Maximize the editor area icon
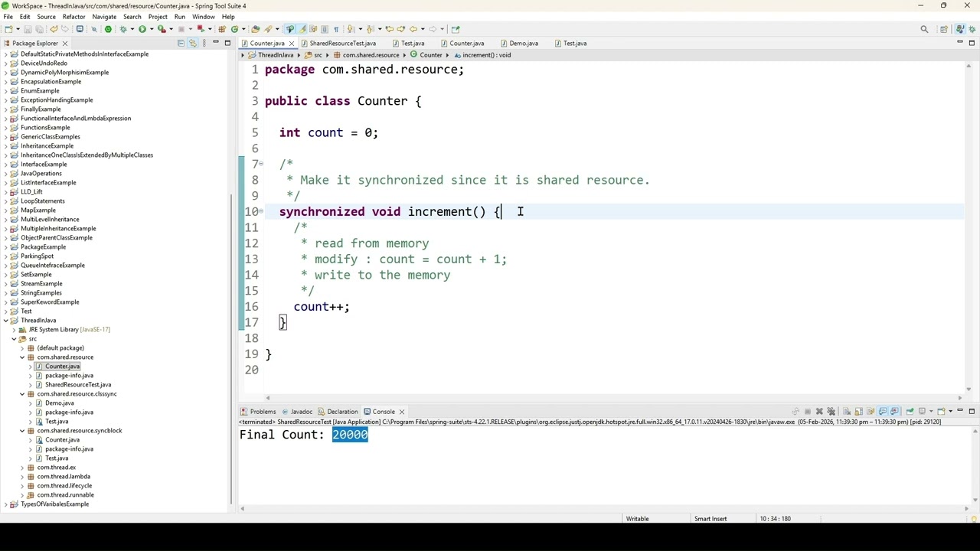The height and width of the screenshot is (551, 980). pos(972,43)
